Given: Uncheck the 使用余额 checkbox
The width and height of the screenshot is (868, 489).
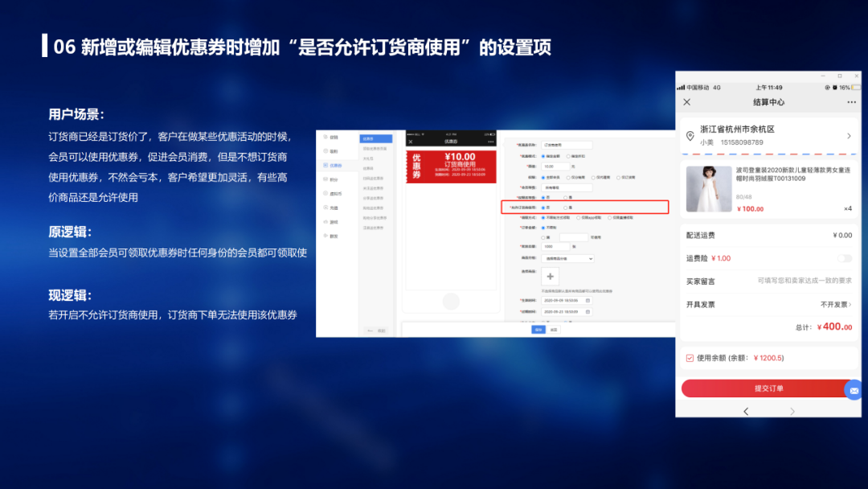Looking at the screenshot, I should point(690,358).
